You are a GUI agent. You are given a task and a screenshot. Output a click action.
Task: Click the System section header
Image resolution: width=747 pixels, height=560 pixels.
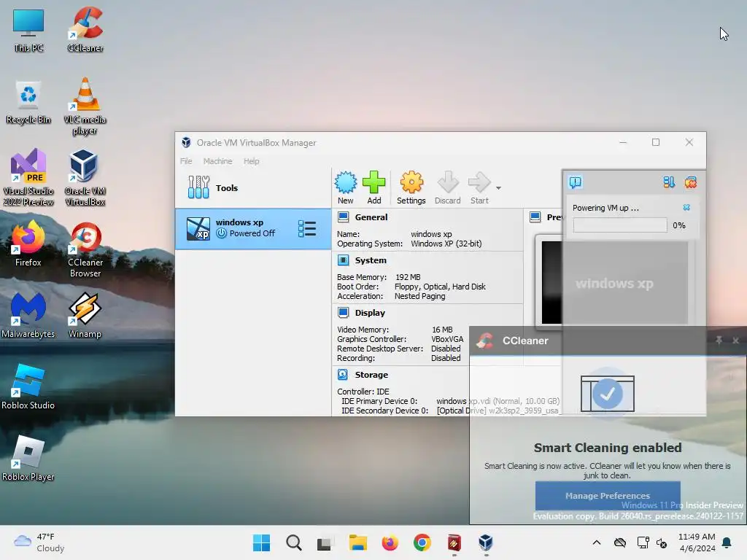[x=371, y=260]
